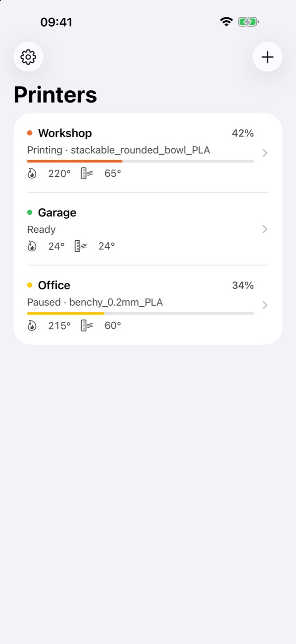Open the Office printer row

click(x=148, y=305)
